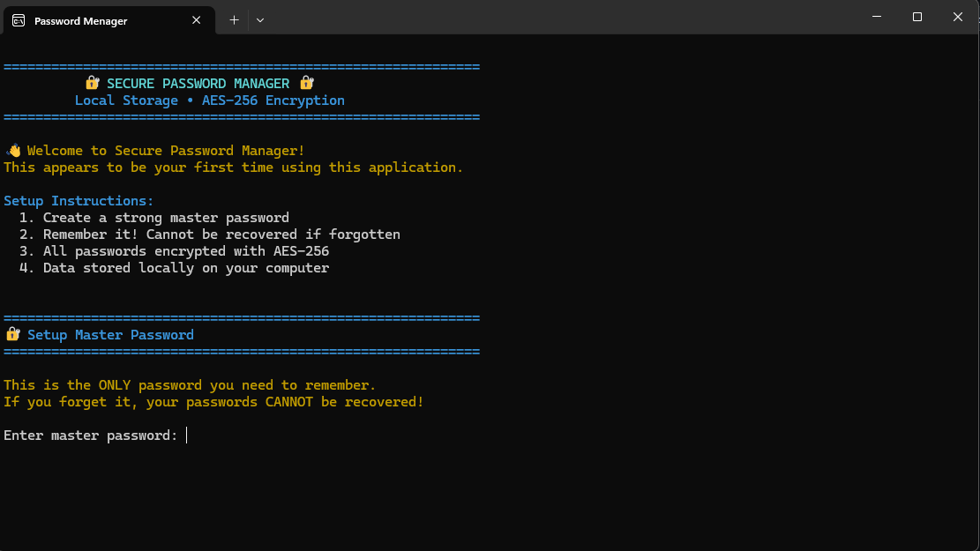
Task: Click 'This appears to be your first time' line
Action: point(233,168)
